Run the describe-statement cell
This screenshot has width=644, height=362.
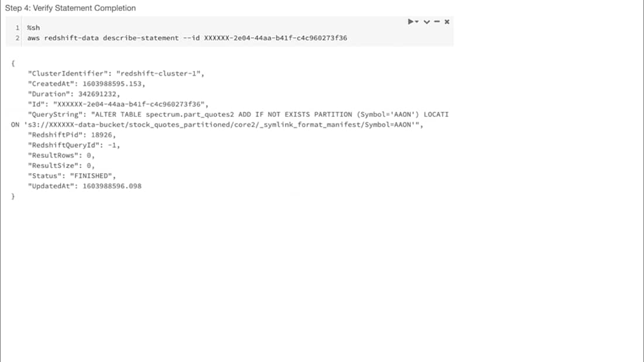tap(411, 22)
